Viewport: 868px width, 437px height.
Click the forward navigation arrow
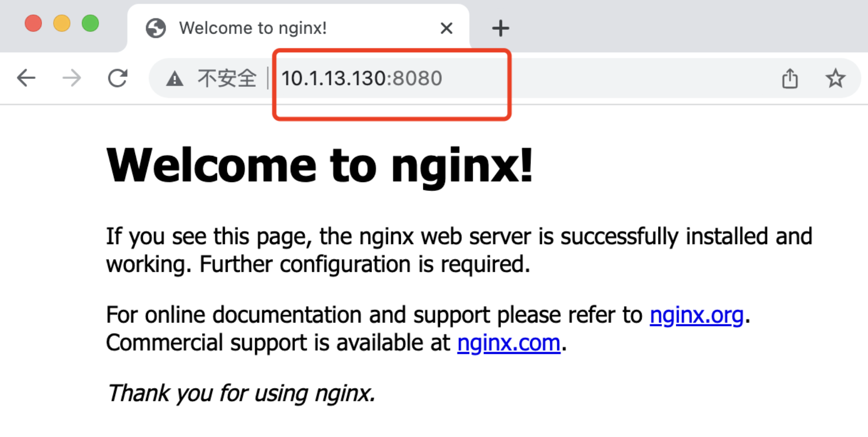[72, 78]
